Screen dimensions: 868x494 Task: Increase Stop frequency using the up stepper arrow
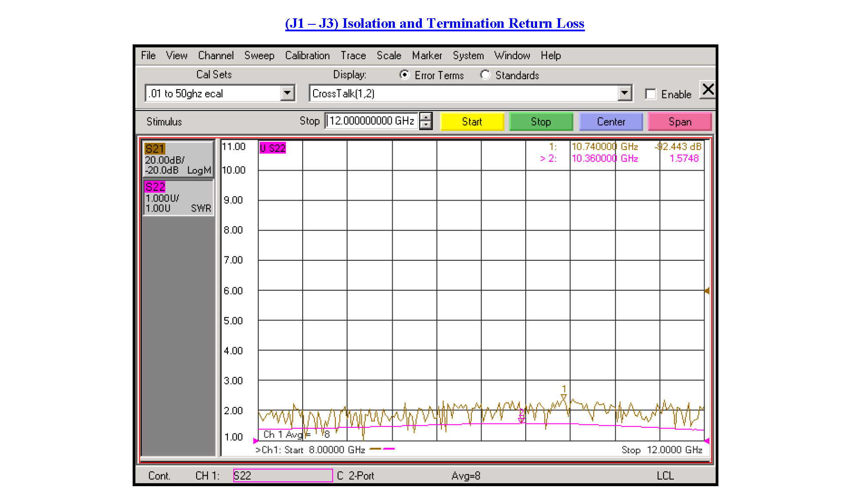pyautogui.click(x=426, y=118)
